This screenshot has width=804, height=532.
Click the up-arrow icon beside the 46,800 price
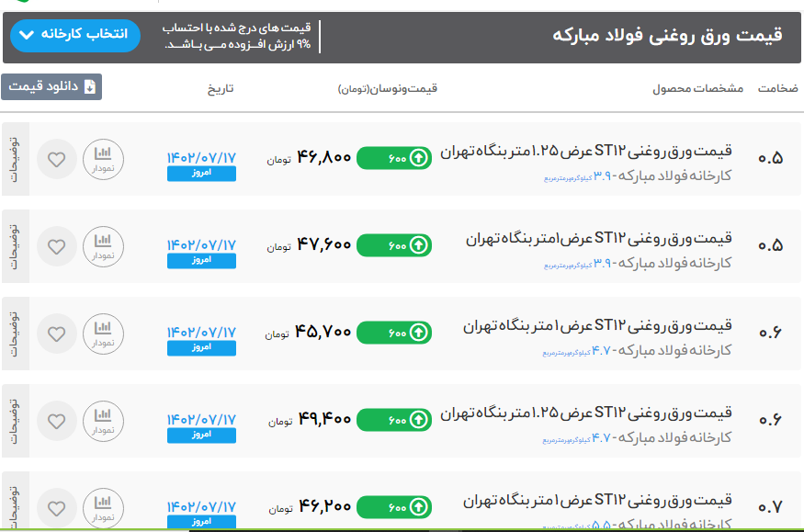pyautogui.click(x=419, y=158)
